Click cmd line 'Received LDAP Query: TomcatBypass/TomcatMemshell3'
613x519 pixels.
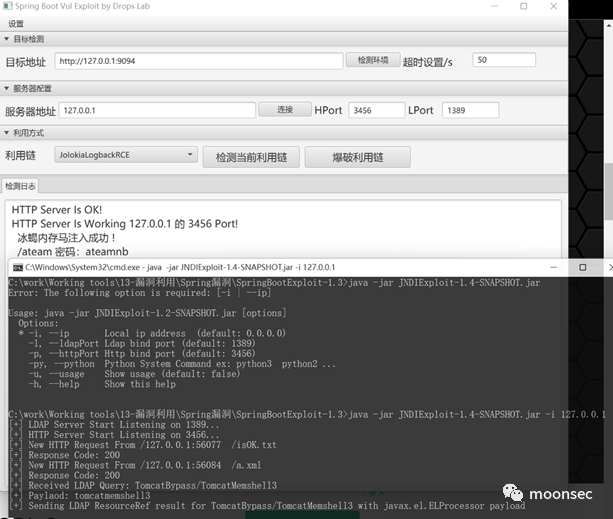point(143,486)
